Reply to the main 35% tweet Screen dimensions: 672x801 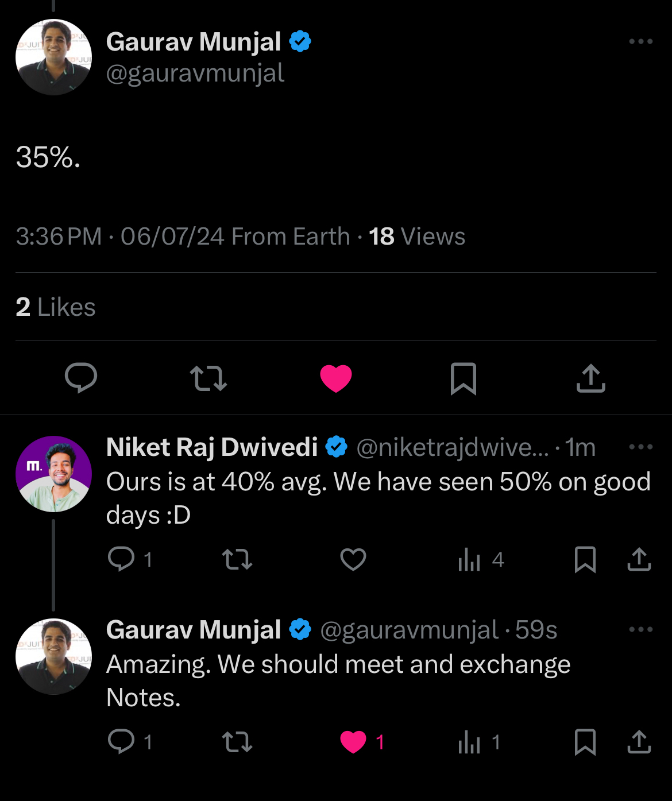tap(81, 378)
